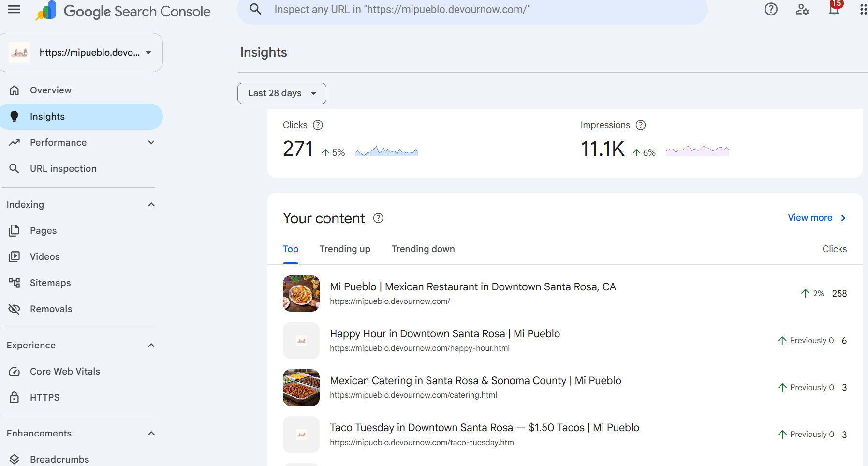Click the Your content help icon
The height and width of the screenshot is (466, 868).
click(378, 218)
